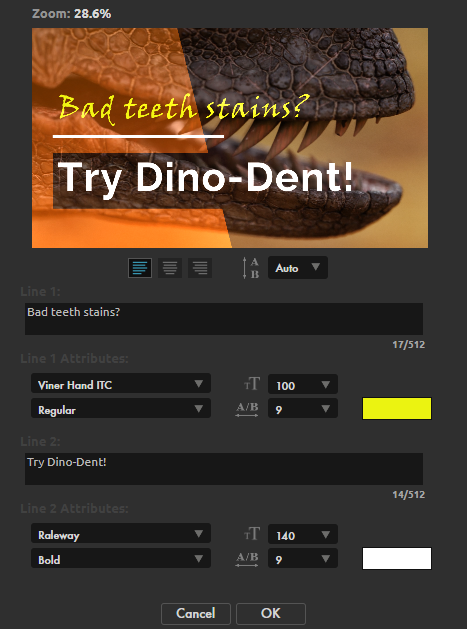Expand Line 1 font size 100 dropdown
Screen dimensions: 467x629
(x=303, y=385)
